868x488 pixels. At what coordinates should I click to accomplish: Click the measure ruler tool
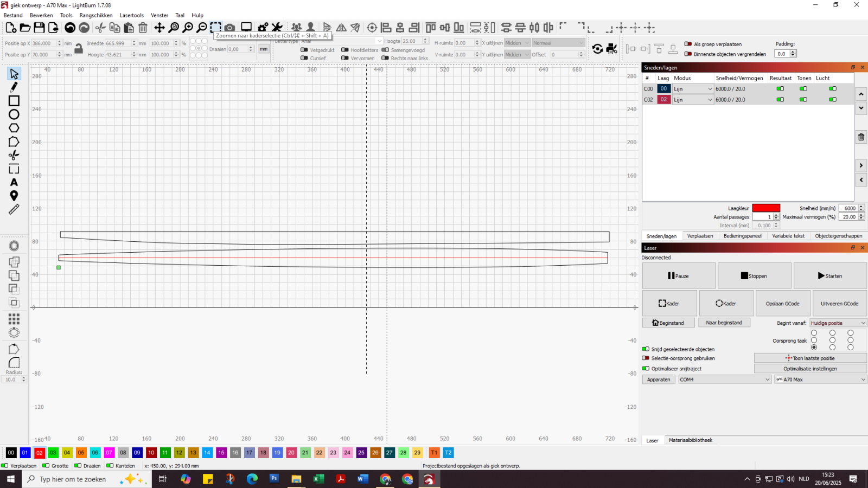(x=14, y=209)
